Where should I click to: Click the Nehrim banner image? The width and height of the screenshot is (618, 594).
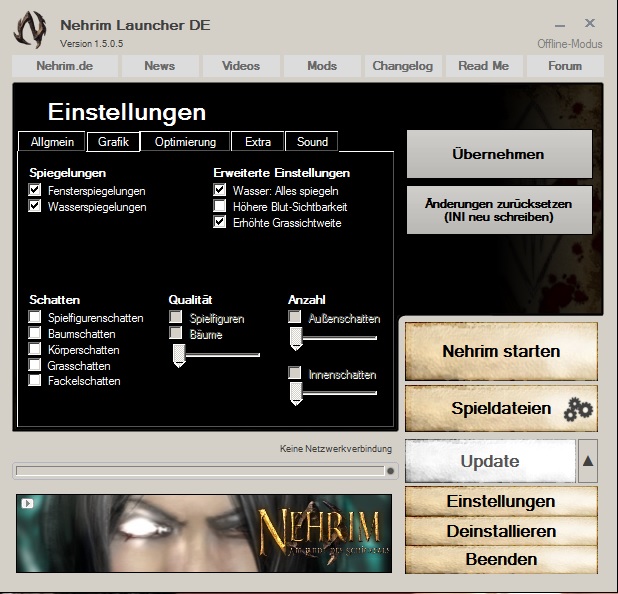click(204, 533)
